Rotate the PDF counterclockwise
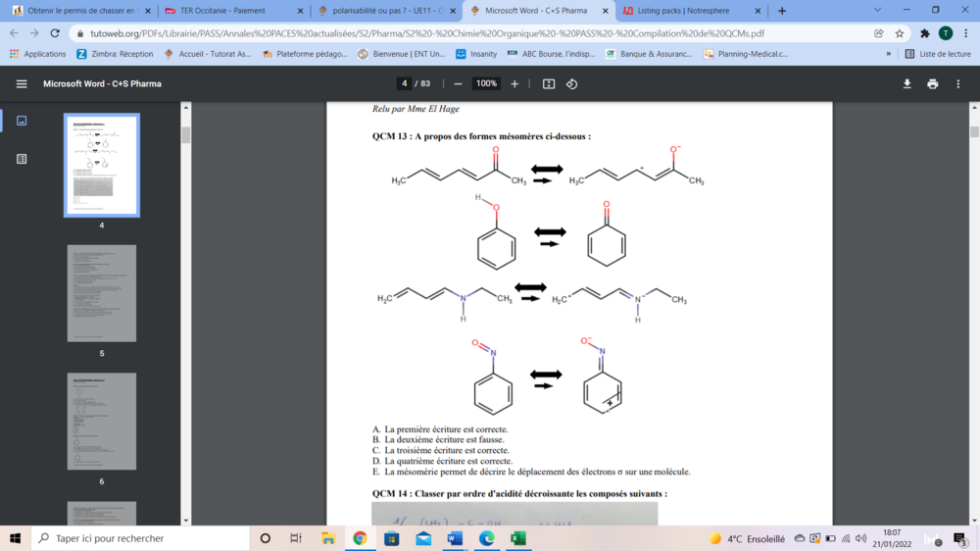This screenshot has width=980, height=551. 571,83
